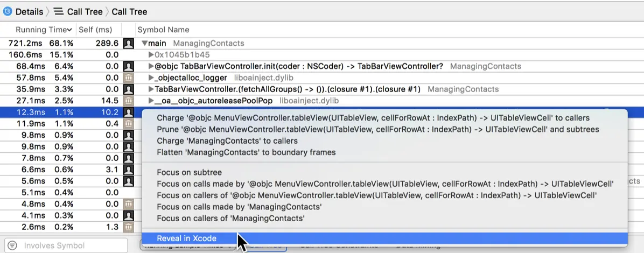Click the user code icon on main row
This screenshot has height=253, width=644.
click(x=129, y=43)
